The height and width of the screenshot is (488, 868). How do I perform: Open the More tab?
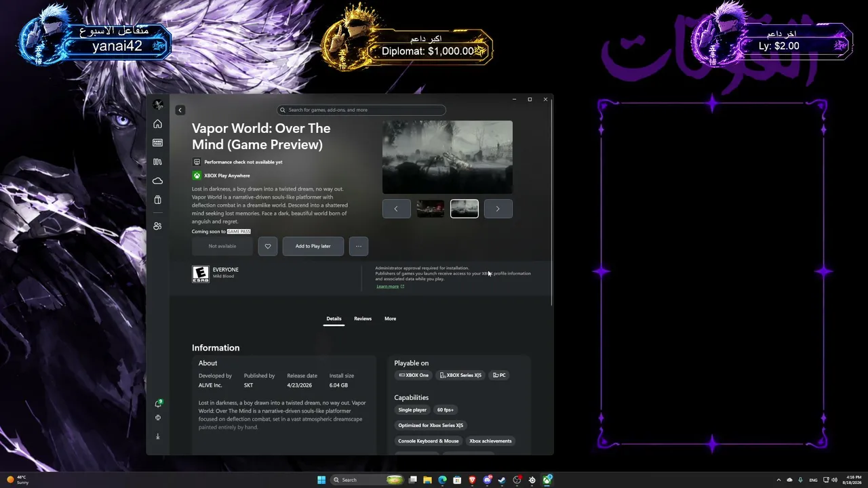pyautogui.click(x=391, y=319)
